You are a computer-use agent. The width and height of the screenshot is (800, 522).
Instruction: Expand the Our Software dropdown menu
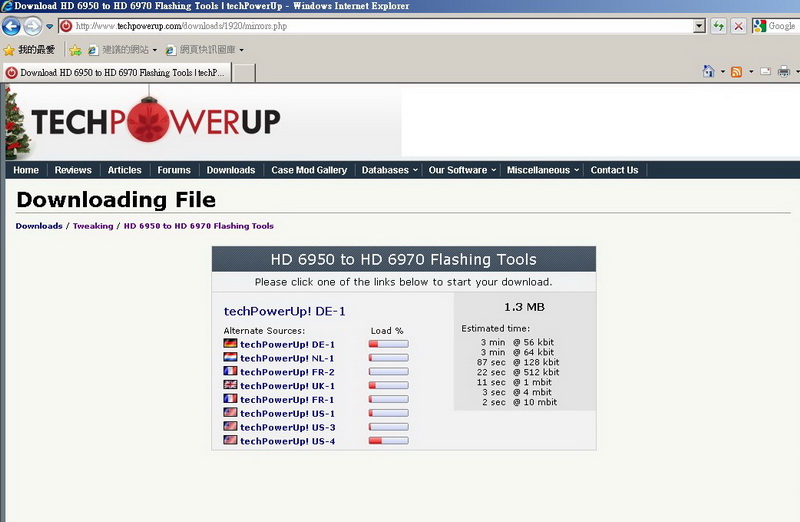pyautogui.click(x=462, y=170)
